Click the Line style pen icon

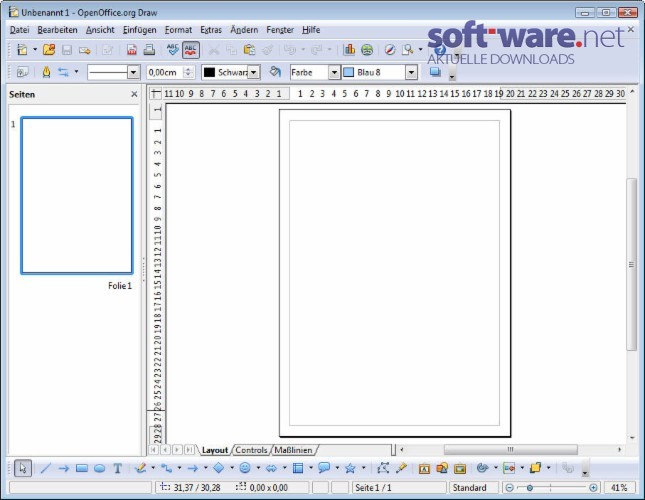coord(46,72)
